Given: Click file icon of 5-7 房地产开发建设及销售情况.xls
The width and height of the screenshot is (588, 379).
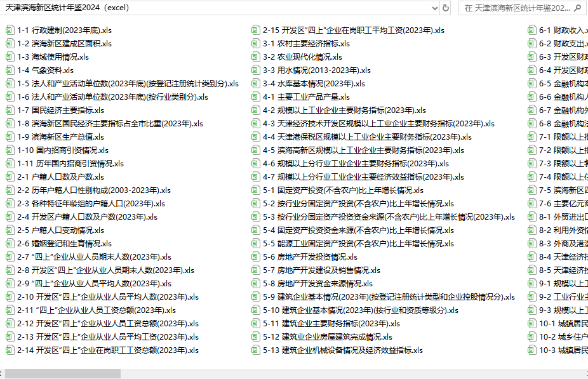Looking at the screenshot, I should [x=256, y=270].
